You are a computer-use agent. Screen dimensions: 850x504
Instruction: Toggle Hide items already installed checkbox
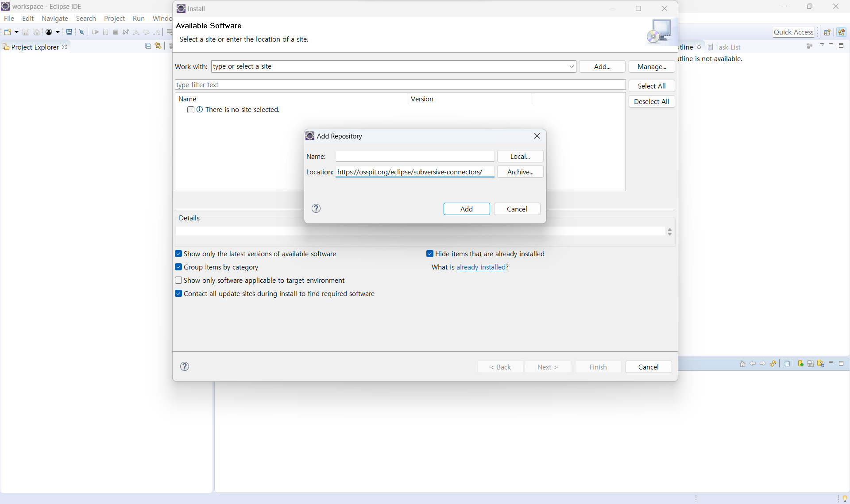point(430,254)
